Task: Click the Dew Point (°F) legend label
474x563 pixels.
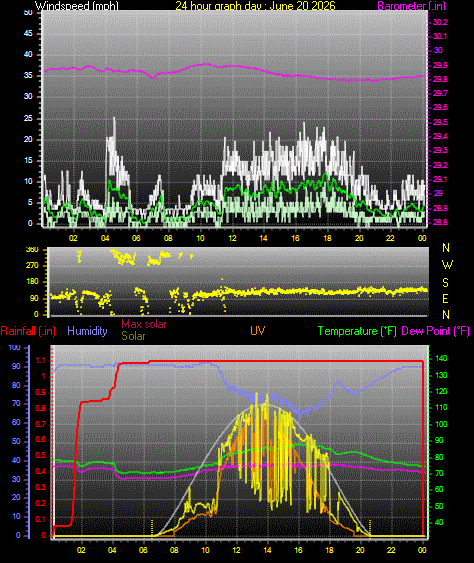Action: (x=436, y=331)
